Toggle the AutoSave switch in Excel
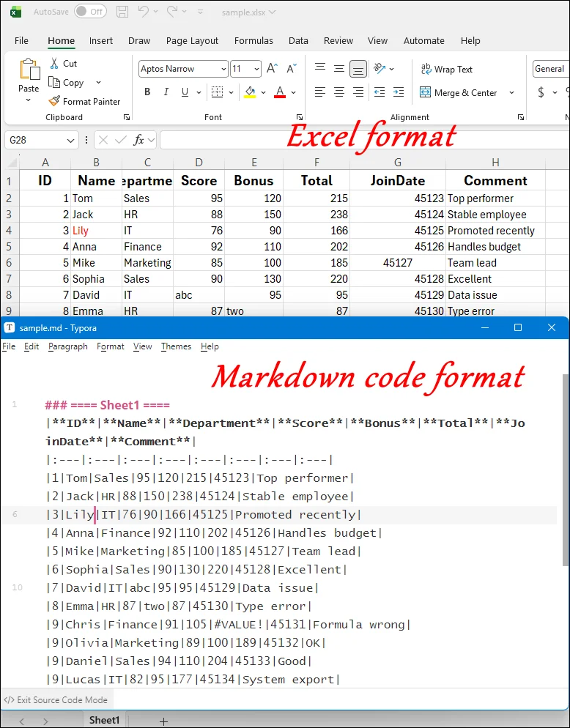Viewport: 570px width, 728px height. click(x=90, y=12)
